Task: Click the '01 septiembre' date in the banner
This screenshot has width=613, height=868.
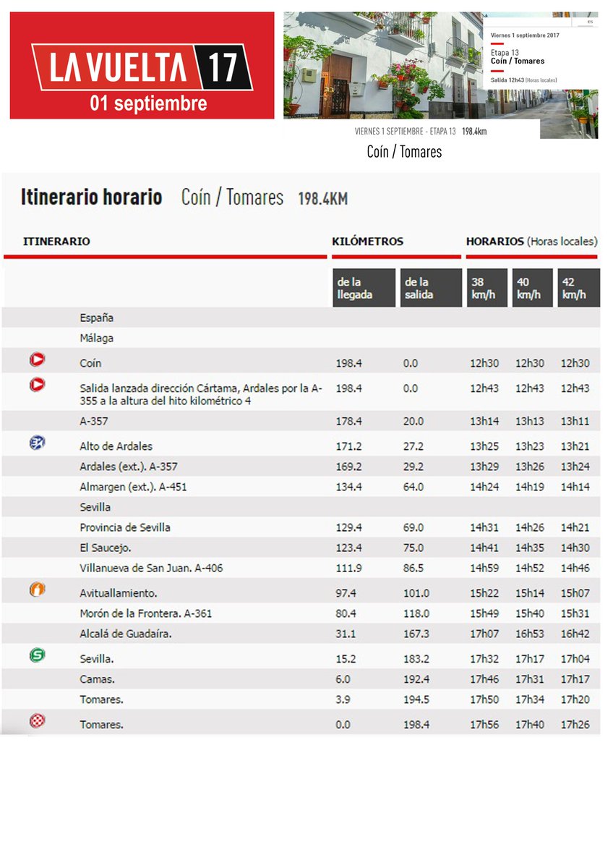Action: point(149,103)
